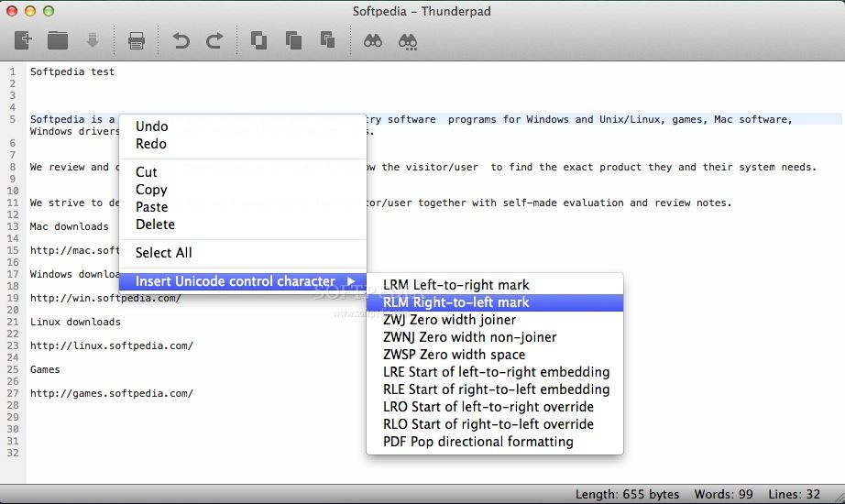Click line number 32 in the gutter
845x504 pixels.
13,453
